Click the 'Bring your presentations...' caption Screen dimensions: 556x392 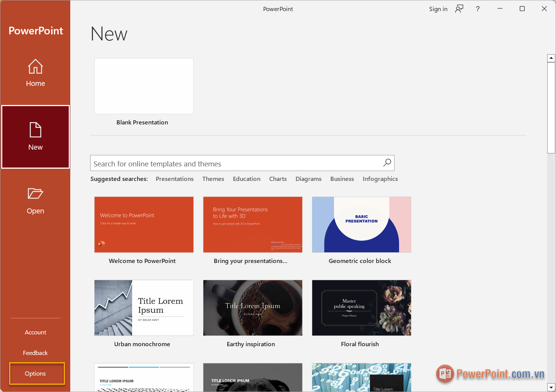pos(251,261)
